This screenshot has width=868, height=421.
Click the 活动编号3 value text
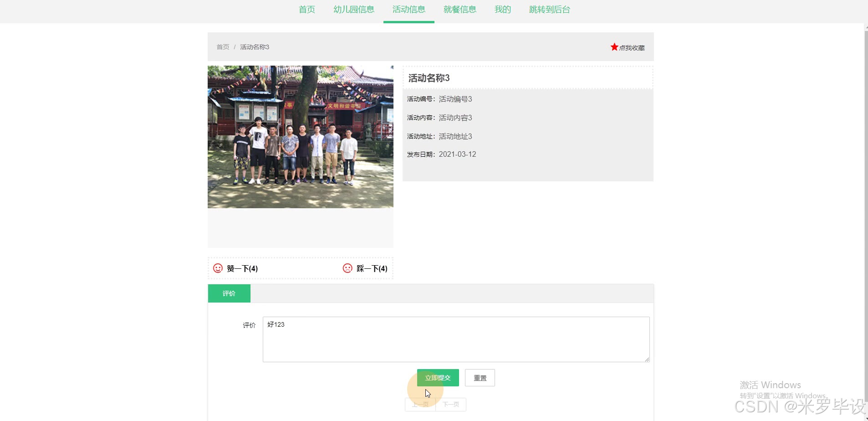click(455, 99)
